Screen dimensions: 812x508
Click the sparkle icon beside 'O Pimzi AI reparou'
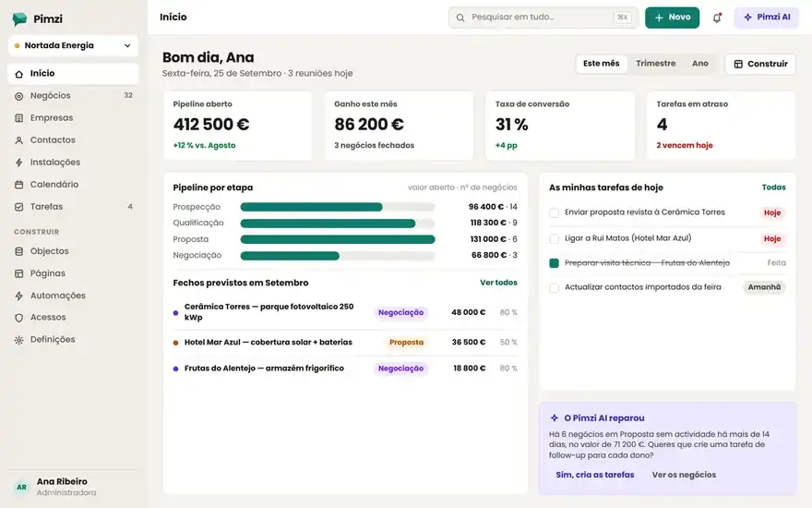(555, 417)
